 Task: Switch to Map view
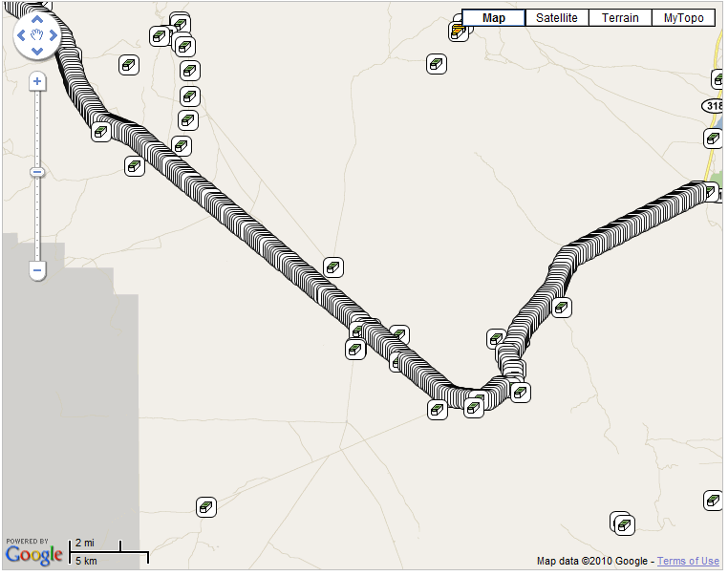pyautogui.click(x=494, y=18)
